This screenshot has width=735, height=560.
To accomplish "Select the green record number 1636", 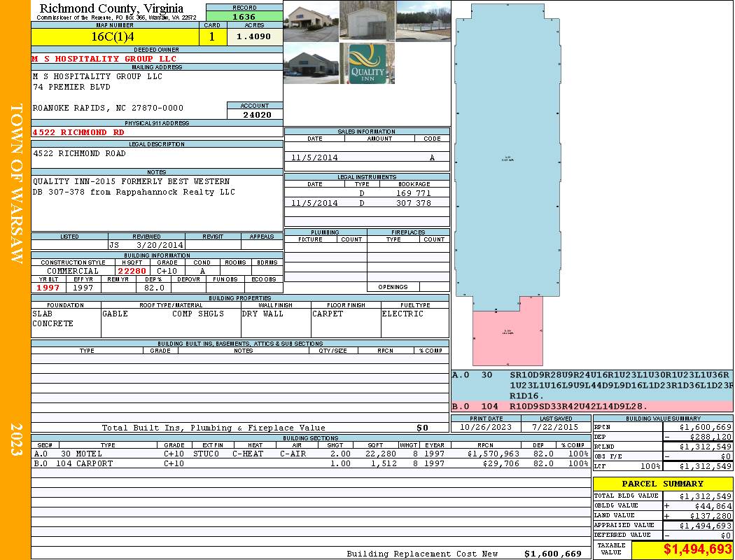I will (x=244, y=17).
